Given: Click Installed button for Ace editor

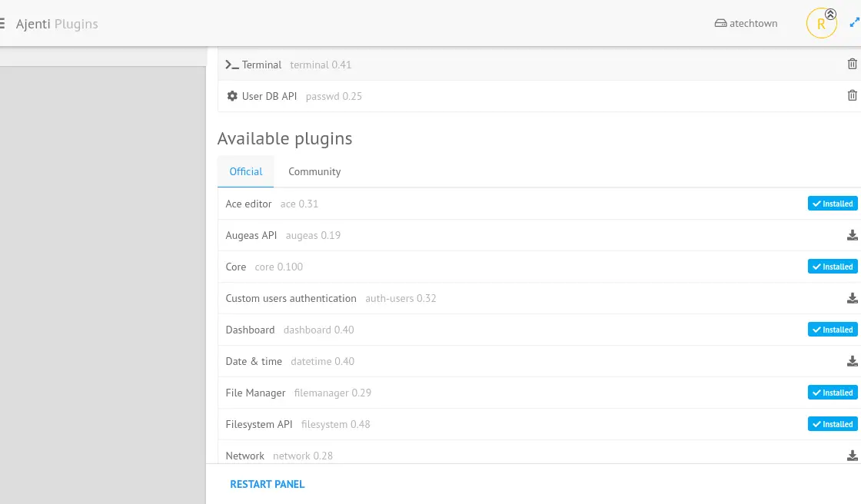Looking at the screenshot, I should (833, 204).
